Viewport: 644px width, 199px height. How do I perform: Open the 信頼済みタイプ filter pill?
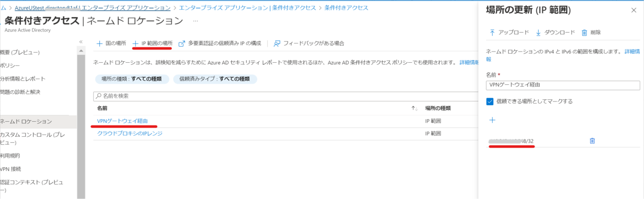tap(215, 79)
